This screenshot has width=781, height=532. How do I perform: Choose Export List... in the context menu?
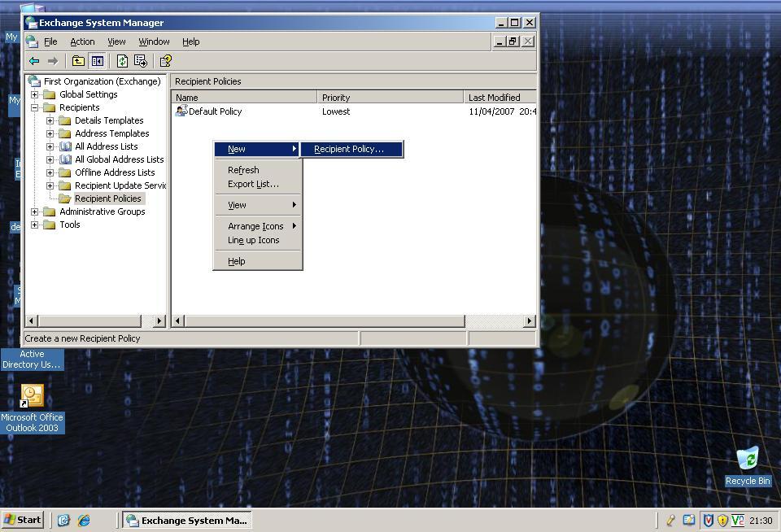point(257,184)
